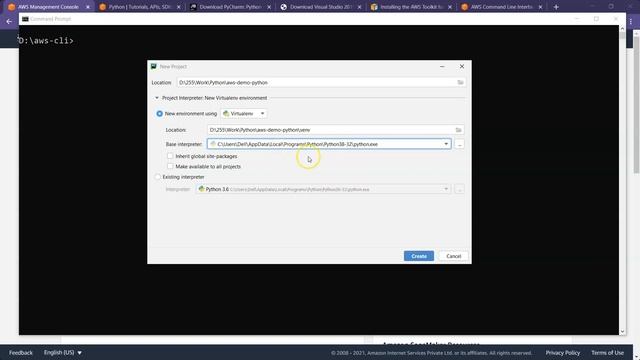The height and width of the screenshot is (360, 640).
Task: Enable Inherit global site-packages checkbox
Action: [x=170, y=156]
